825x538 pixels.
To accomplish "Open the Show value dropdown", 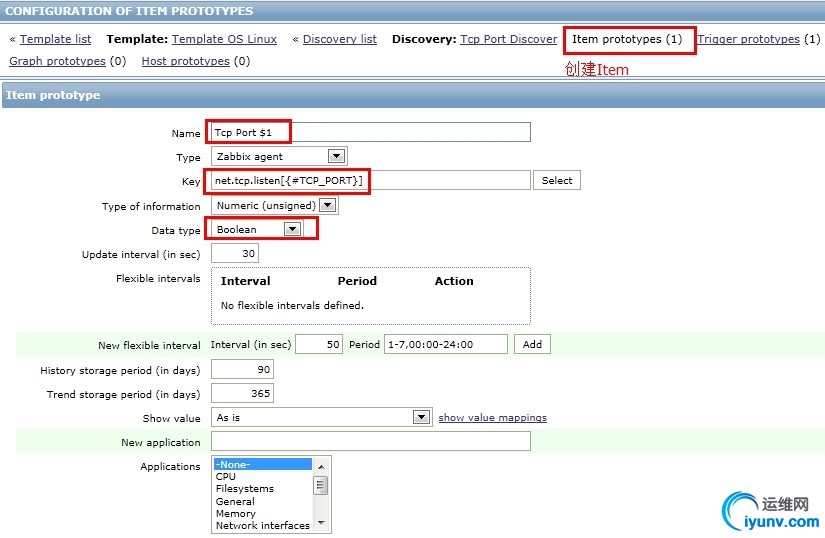I will tap(321, 418).
